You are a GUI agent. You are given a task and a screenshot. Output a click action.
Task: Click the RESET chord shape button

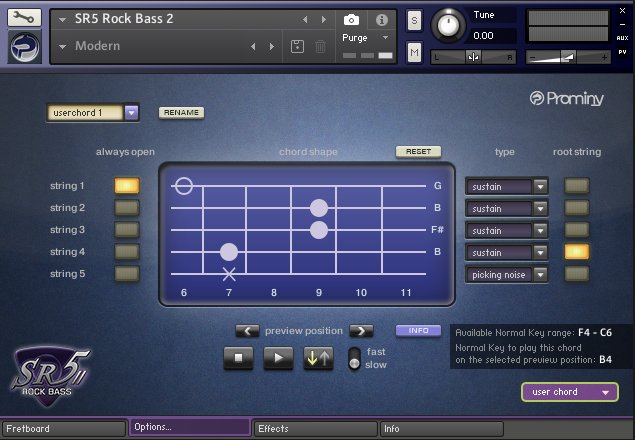[x=418, y=152]
